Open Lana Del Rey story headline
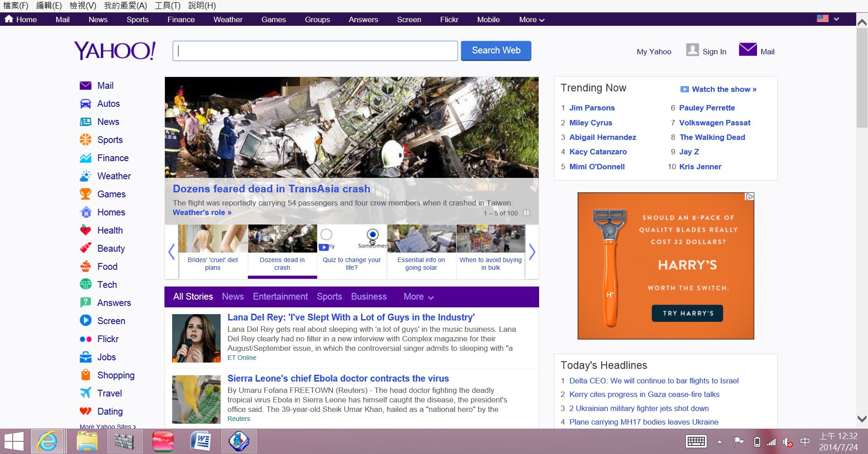868x454 pixels. point(351,317)
